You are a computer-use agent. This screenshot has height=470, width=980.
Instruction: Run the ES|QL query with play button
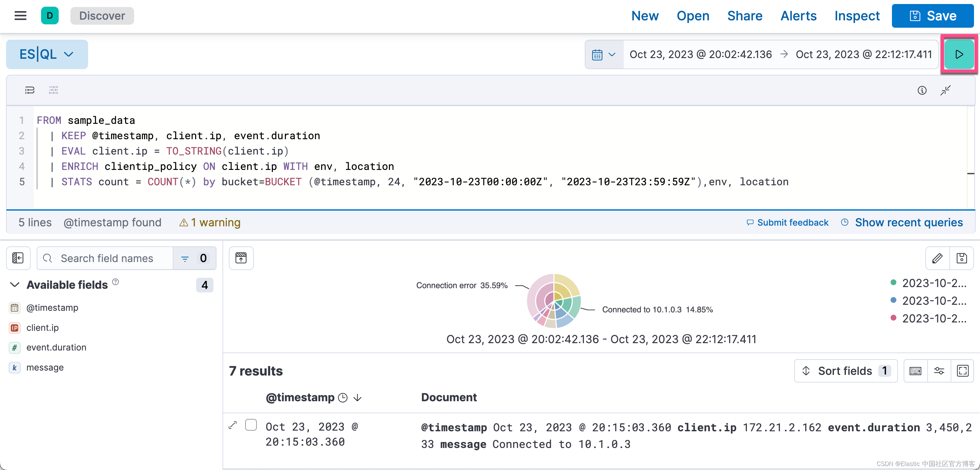coord(959,54)
